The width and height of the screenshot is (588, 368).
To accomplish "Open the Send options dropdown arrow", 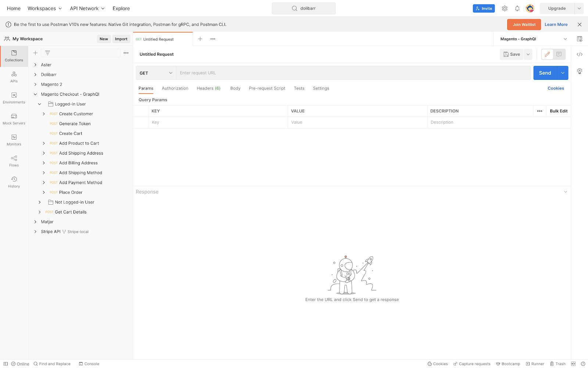I will (x=563, y=73).
